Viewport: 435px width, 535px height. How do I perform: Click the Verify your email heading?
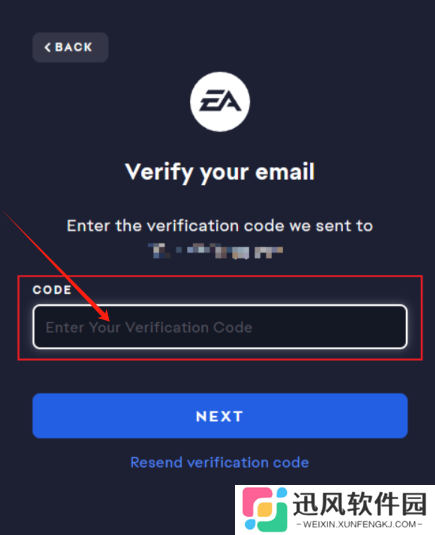point(220,172)
